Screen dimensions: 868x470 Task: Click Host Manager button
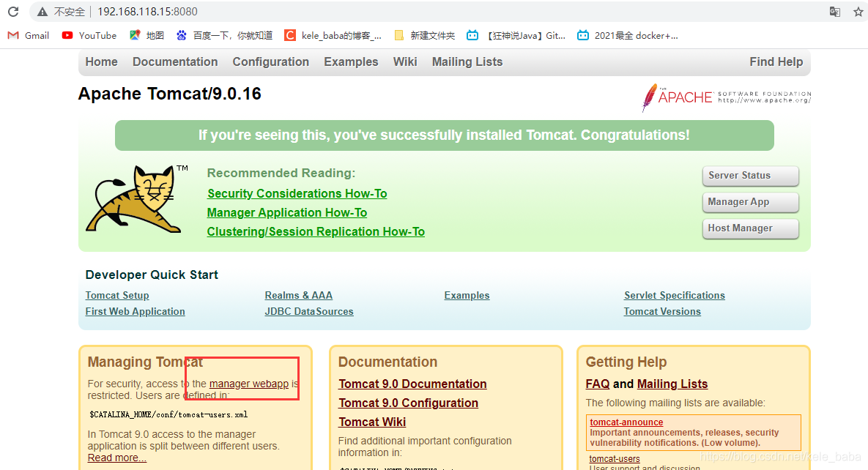(x=751, y=228)
